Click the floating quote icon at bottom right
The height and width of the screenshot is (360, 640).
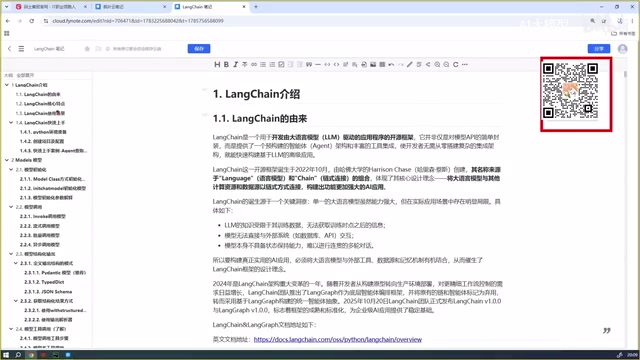607,330
